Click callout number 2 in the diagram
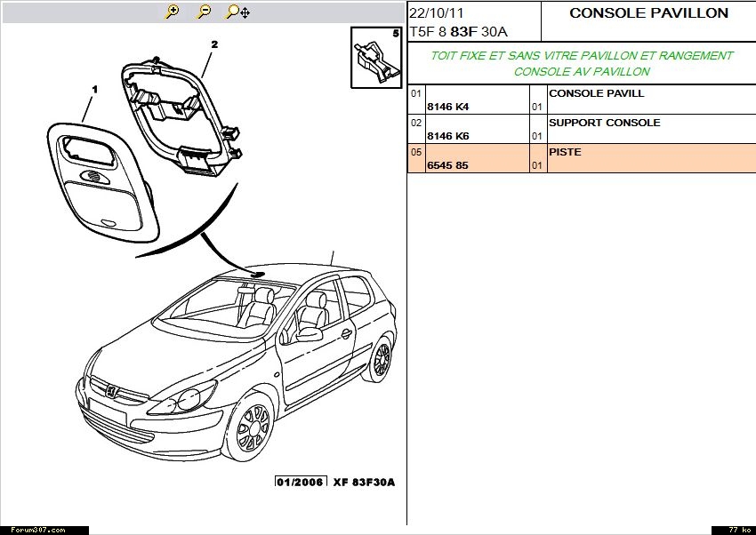Viewport: 756px width, 535px height. coord(214,44)
